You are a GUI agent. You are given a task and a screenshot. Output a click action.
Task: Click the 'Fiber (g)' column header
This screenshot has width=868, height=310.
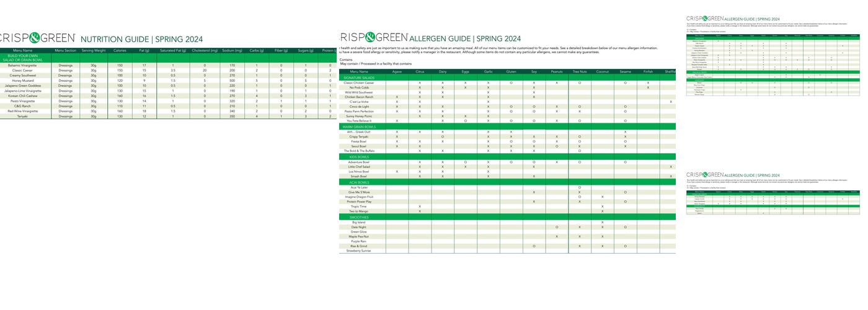pos(281,50)
